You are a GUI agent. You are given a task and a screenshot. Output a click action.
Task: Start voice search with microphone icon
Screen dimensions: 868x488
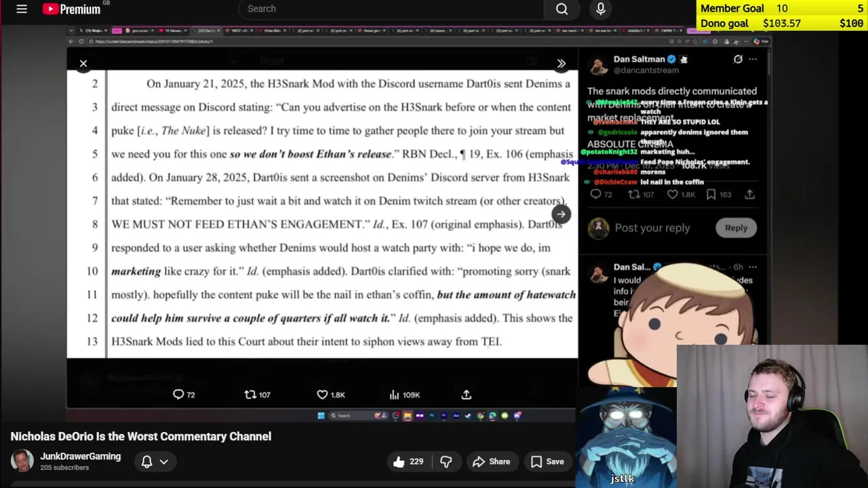pos(601,9)
